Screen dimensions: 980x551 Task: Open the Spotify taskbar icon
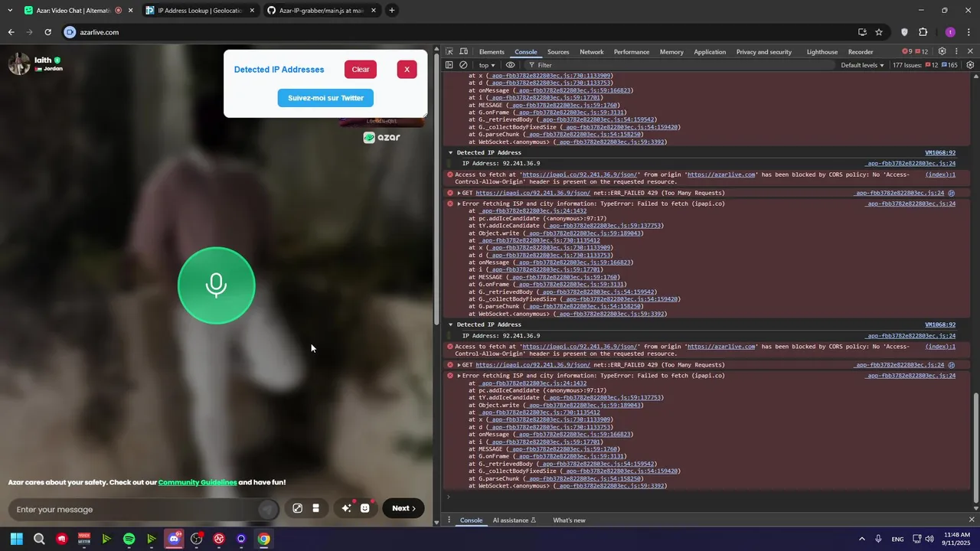129,539
